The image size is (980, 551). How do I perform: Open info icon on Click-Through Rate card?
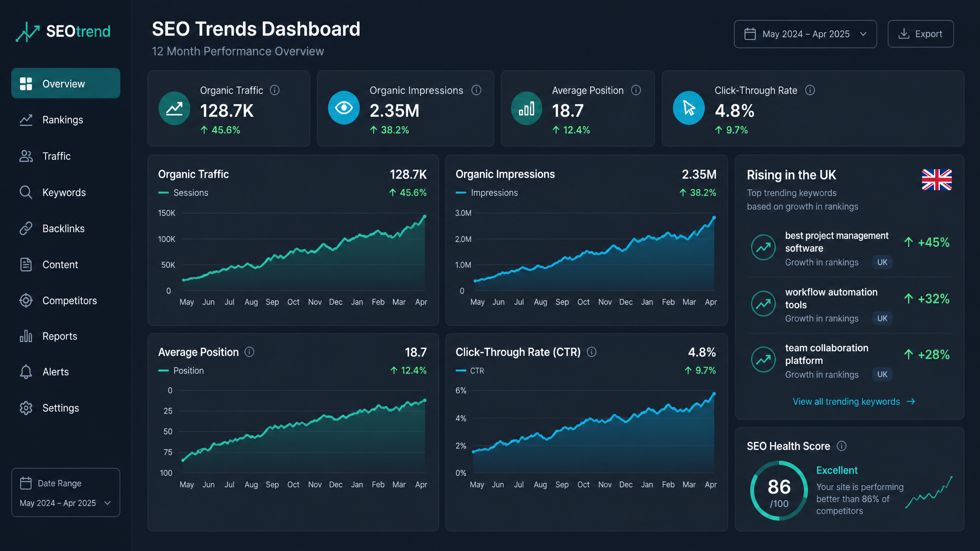[810, 90]
